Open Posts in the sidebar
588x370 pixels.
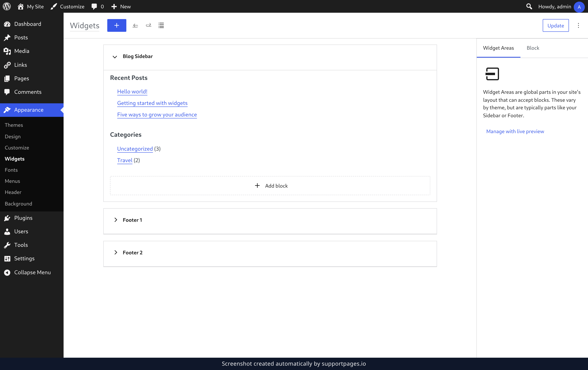[32, 37]
